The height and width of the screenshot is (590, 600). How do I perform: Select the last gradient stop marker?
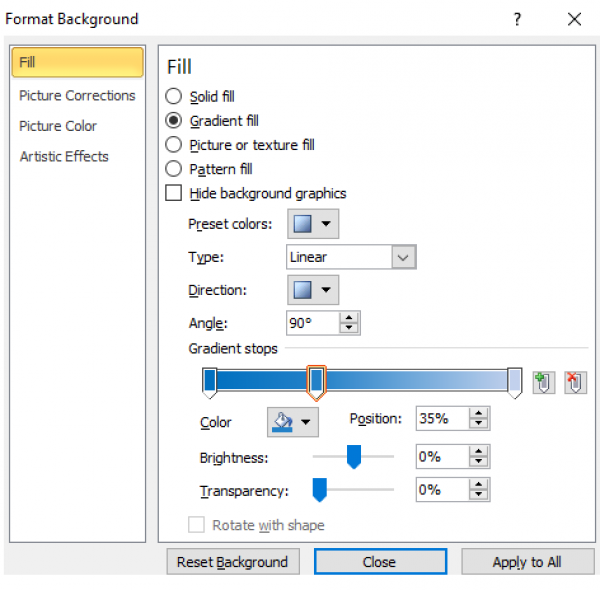(x=514, y=380)
